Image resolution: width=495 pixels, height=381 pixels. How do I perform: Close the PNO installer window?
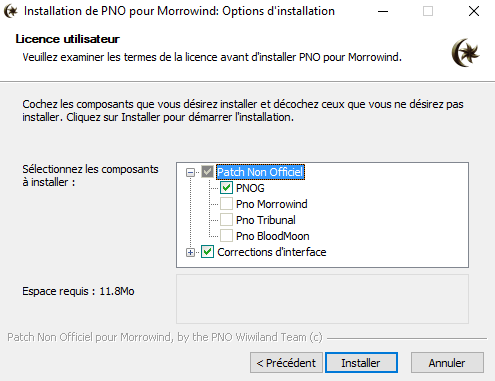pos(474,11)
